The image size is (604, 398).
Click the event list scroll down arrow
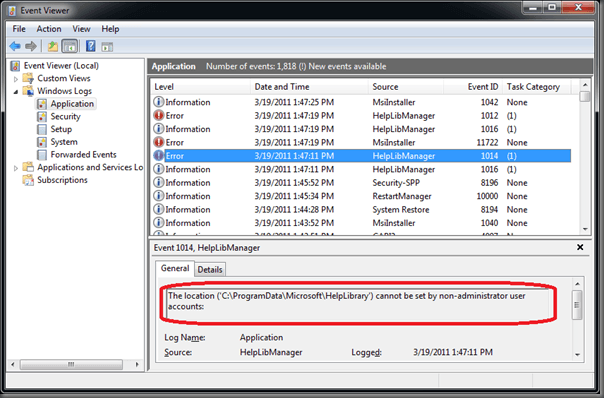(x=585, y=229)
